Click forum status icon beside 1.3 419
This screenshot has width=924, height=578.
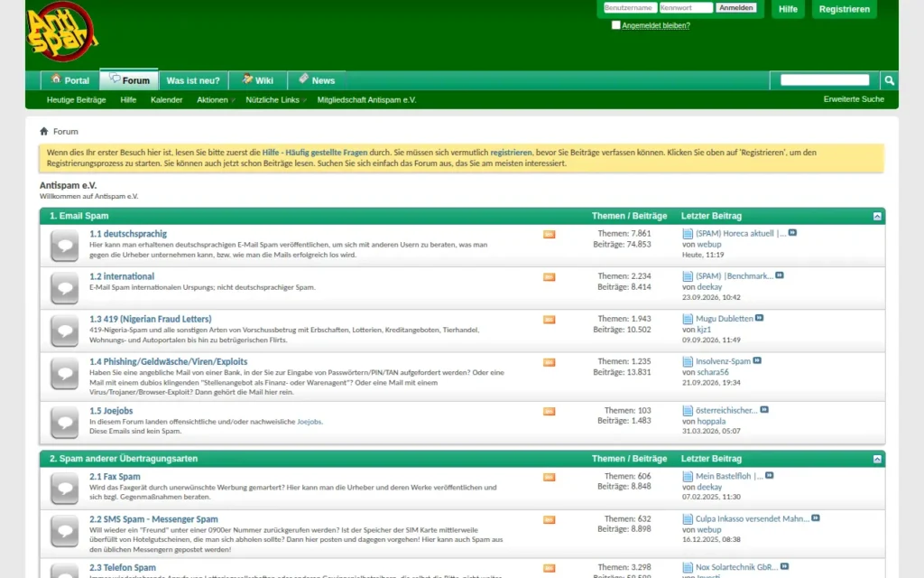coord(64,331)
